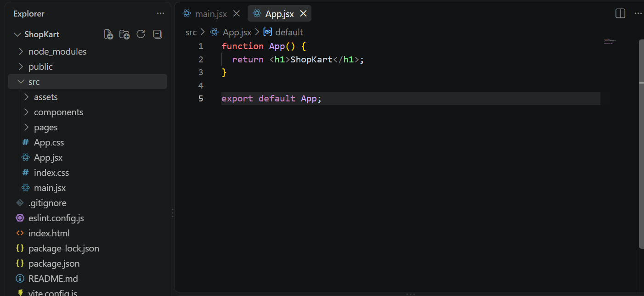Click the CSS hash icon beside App.css
This screenshot has height=296, width=644.
click(25, 142)
